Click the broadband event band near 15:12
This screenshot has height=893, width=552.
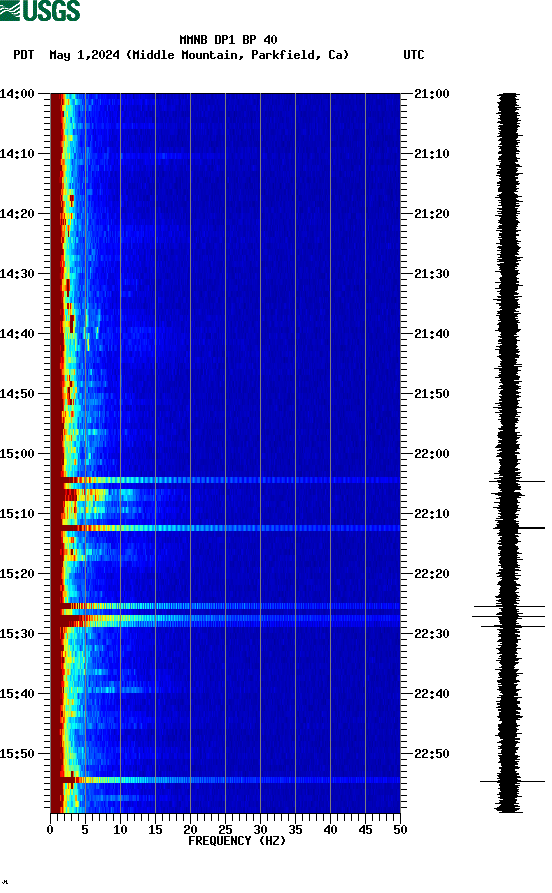pyautogui.click(x=226, y=528)
